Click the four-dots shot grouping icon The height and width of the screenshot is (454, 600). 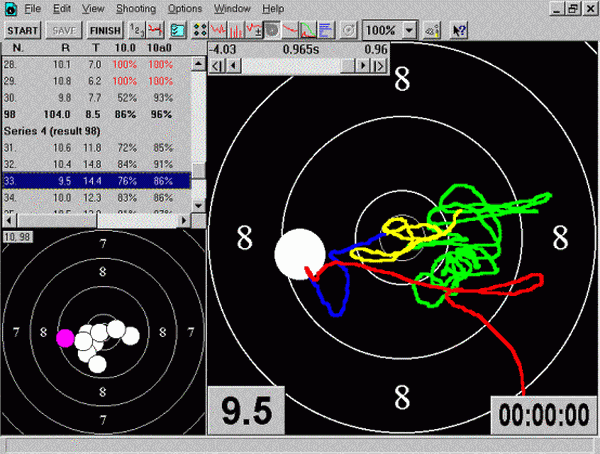200,30
